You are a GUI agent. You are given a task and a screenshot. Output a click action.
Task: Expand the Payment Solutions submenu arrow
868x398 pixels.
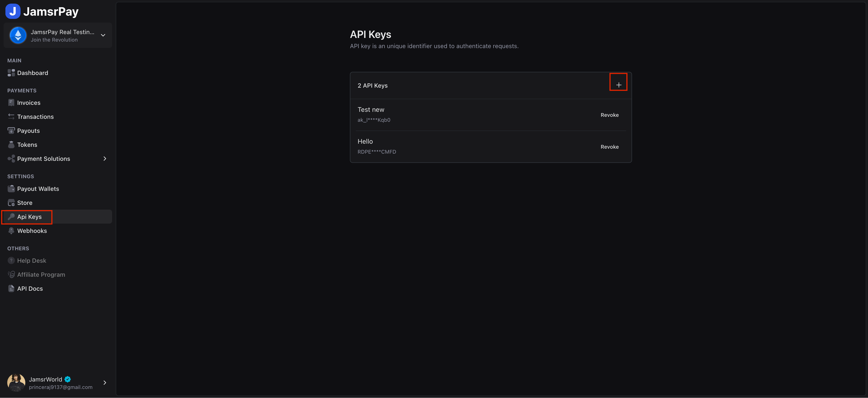point(105,159)
